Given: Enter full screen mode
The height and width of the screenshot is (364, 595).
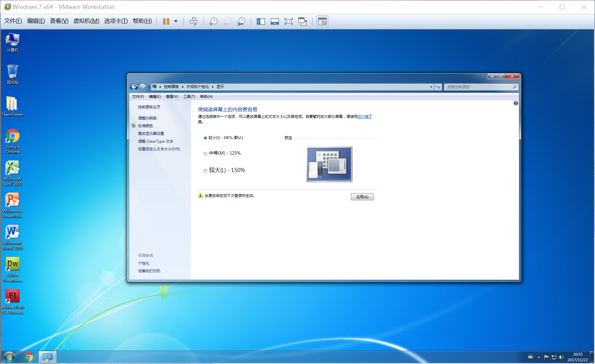Looking at the screenshot, I should coord(289,21).
